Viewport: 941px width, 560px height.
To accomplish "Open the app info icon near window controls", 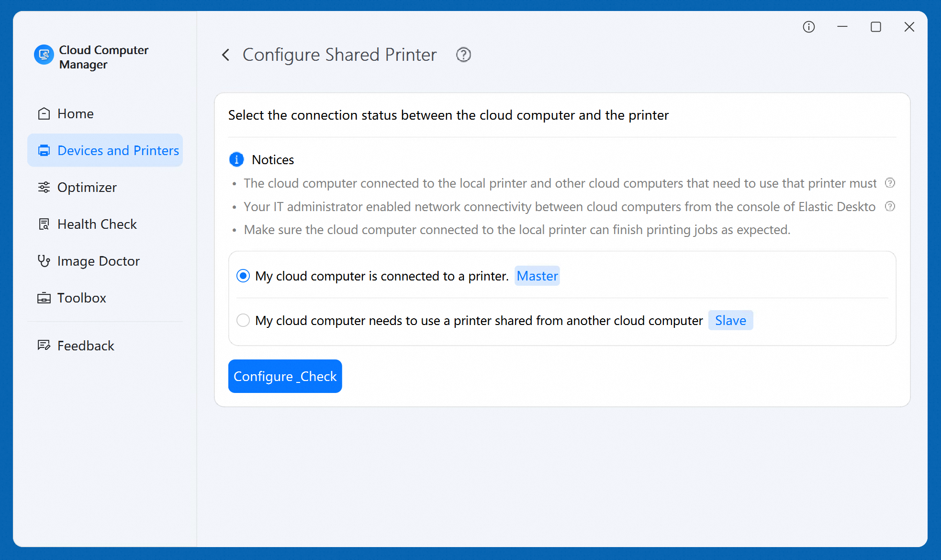I will tap(809, 27).
